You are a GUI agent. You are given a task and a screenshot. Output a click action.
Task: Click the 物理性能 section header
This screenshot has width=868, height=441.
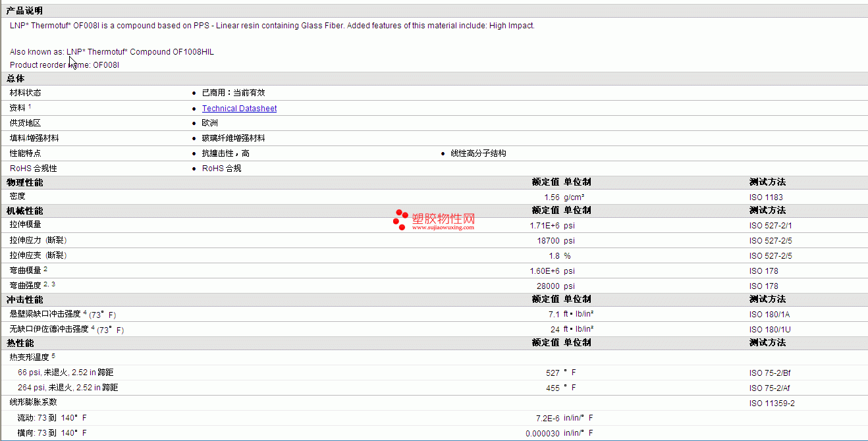[24, 182]
